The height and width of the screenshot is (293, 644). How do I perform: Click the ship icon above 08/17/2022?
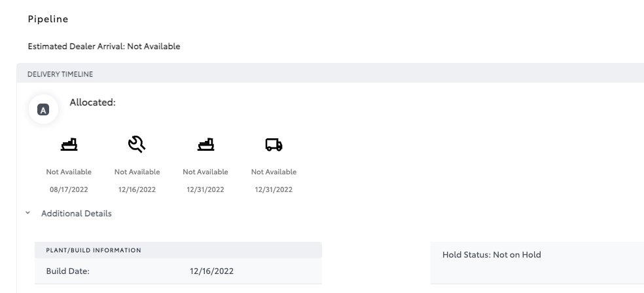(69, 145)
